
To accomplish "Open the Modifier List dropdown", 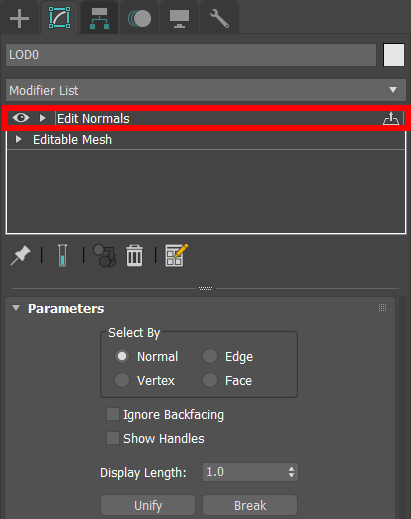I will (x=206, y=90).
